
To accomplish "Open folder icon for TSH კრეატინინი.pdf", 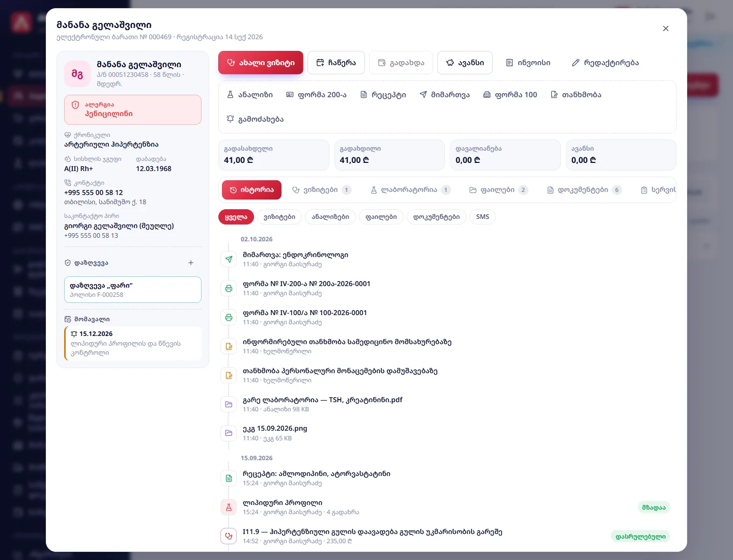I will (229, 404).
